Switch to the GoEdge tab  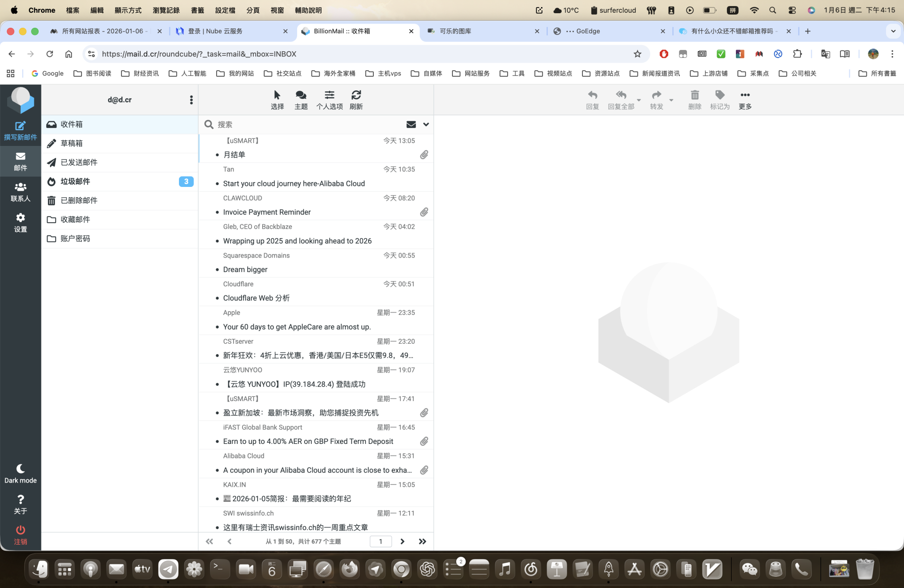tap(609, 31)
